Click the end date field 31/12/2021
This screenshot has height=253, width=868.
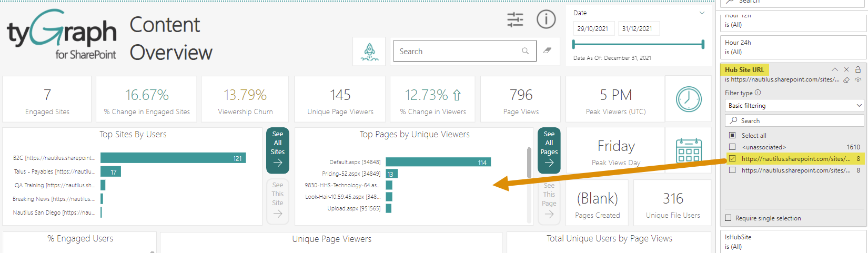[639, 29]
